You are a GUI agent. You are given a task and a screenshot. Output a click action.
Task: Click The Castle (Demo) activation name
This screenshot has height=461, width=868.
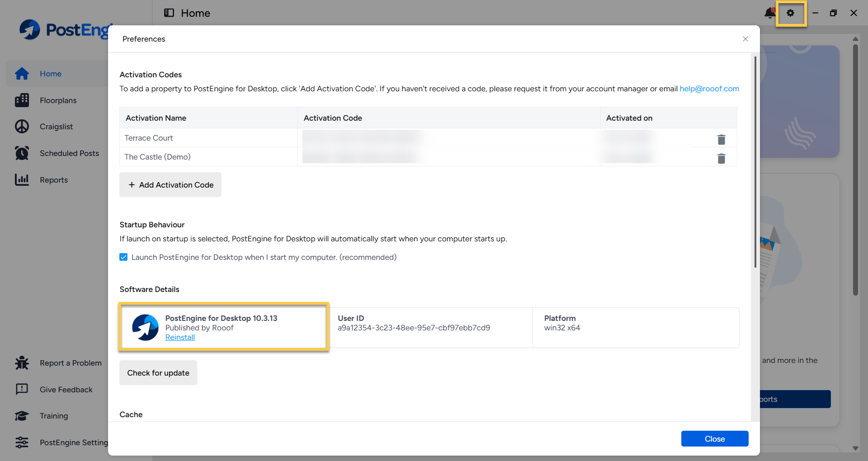(157, 157)
